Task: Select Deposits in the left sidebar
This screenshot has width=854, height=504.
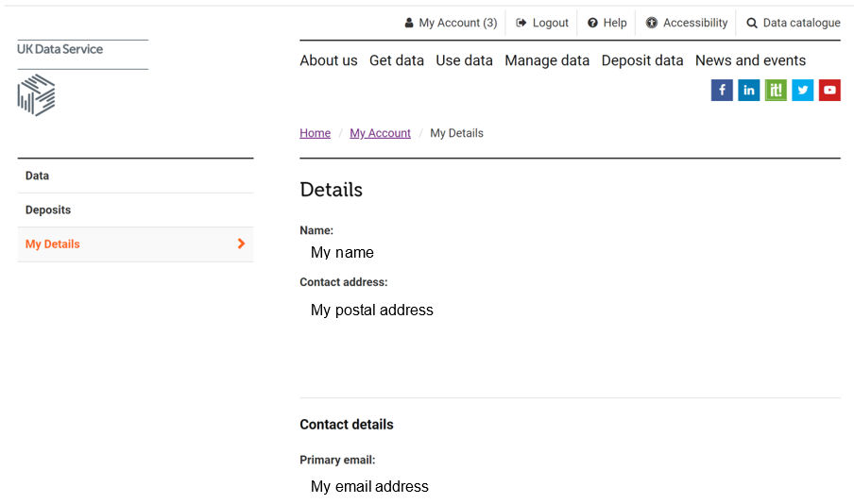Action: 48,210
